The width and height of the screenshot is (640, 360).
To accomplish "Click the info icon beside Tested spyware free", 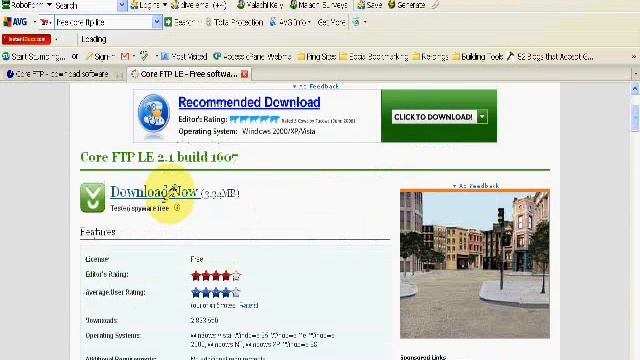I will (177, 208).
